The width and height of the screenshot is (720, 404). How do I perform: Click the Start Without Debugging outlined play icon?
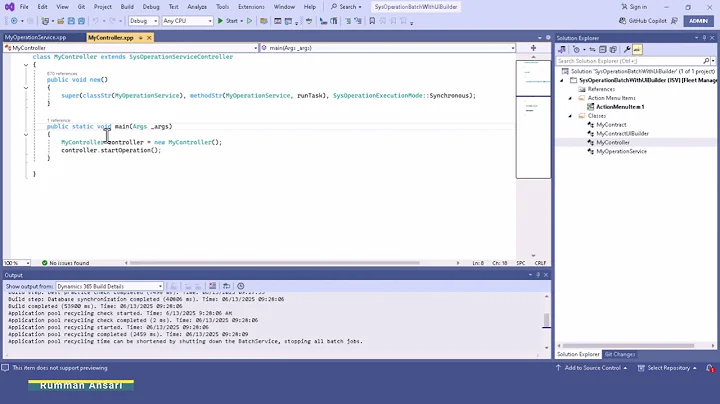point(249,21)
